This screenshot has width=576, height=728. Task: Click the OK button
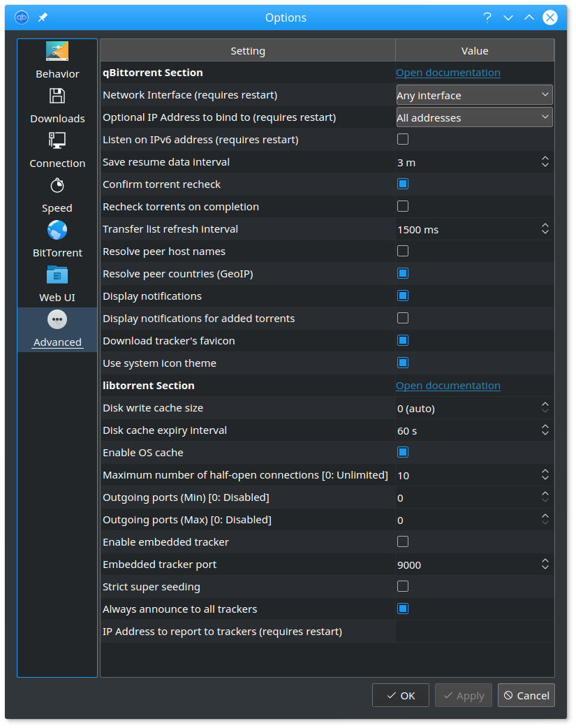click(401, 695)
